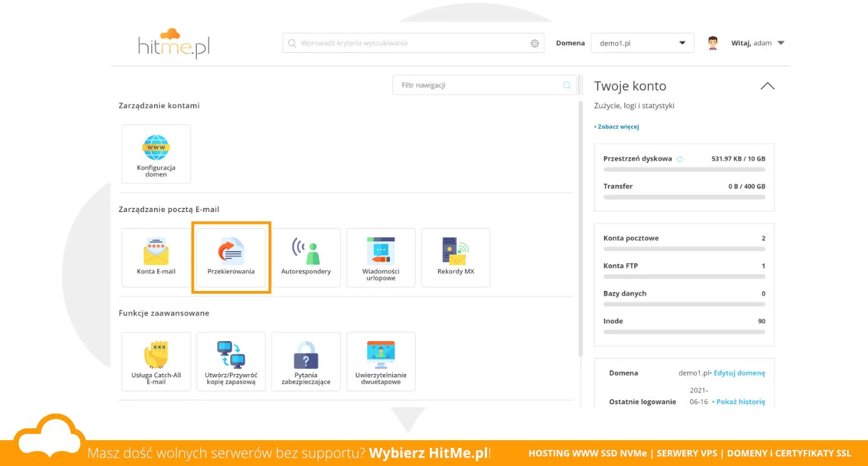
Task: Click the Funkcje zaawansowane heading
Action: pyautogui.click(x=164, y=313)
